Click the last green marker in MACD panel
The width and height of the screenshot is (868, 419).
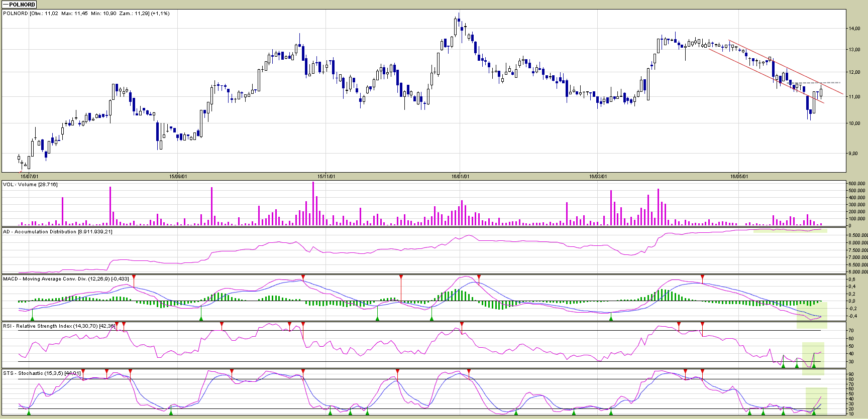[x=611, y=318]
